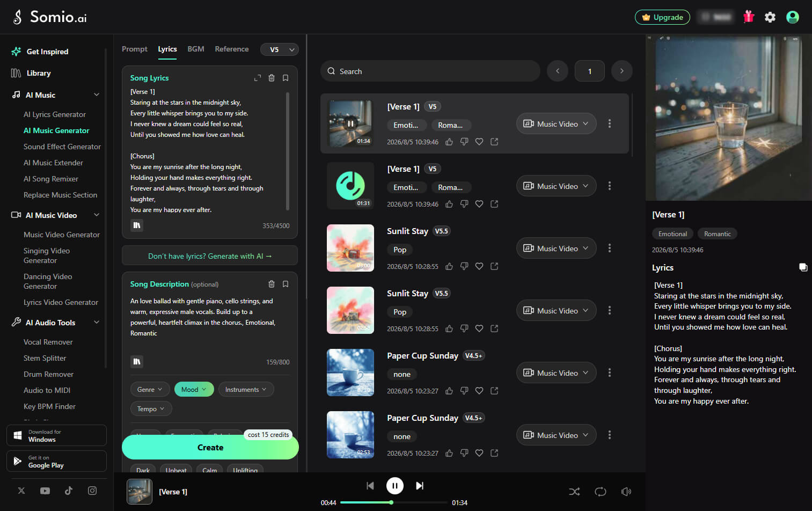Image resolution: width=812 pixels, height=511 pixels.
Task: Toggle repeat loop mode
Action: (x=601, y=492)
